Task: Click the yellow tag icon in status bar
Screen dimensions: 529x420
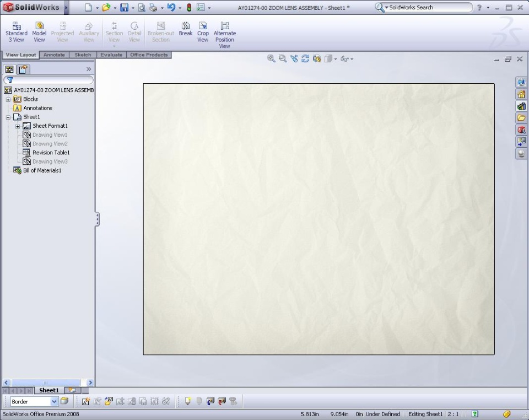Action: [506, 414]
